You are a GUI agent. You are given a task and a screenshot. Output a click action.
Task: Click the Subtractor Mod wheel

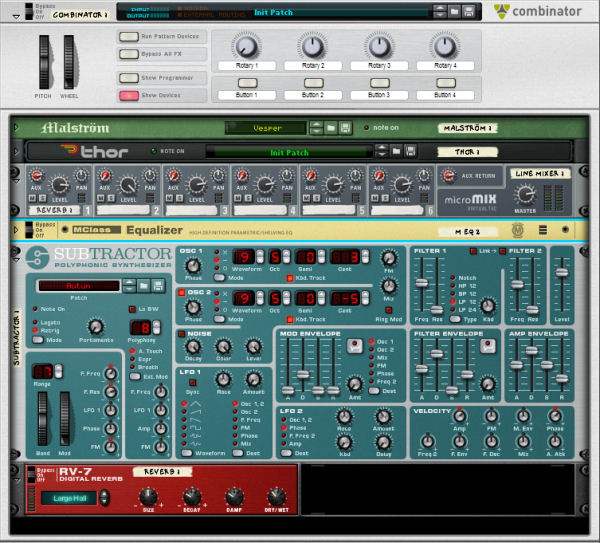(64, 419)
